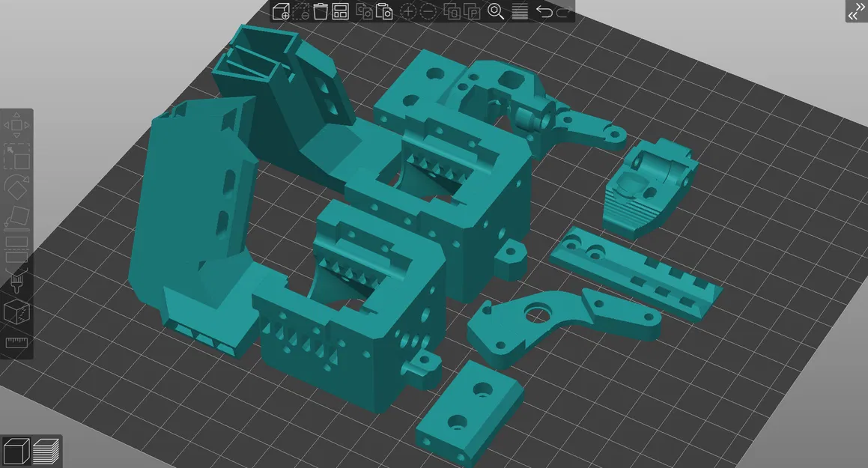
Task: Select the Seam painting cube tool
Action: (16, 312)
